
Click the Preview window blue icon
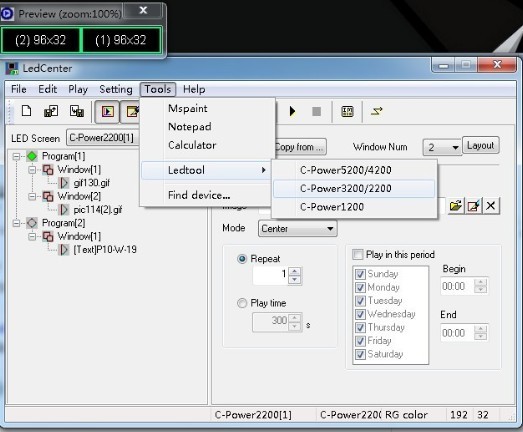point(7,14)
